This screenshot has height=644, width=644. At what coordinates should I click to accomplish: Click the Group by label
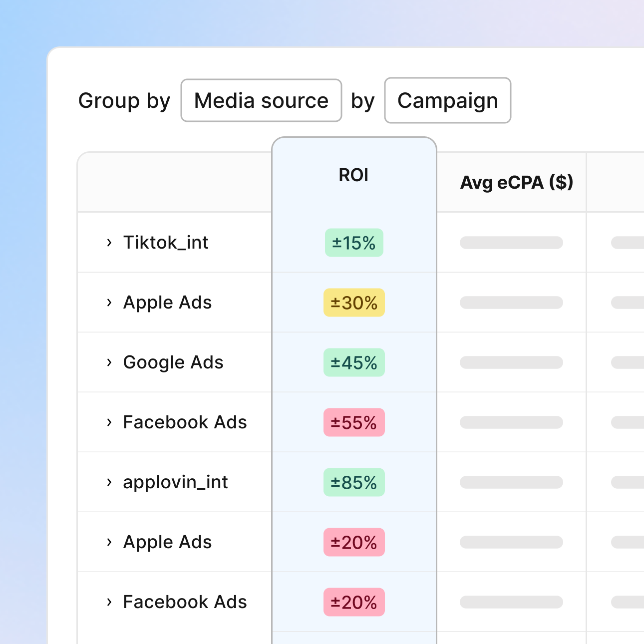click(x=124, y=100)
